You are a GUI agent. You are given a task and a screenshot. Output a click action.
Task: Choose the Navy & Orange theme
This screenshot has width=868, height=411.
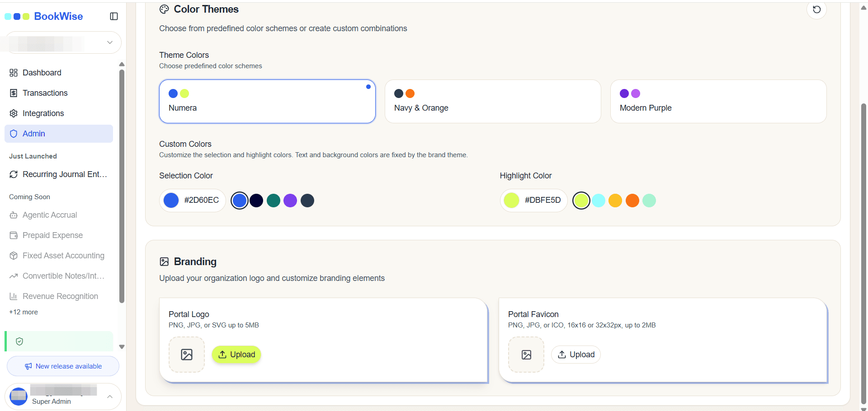(493, 101)
